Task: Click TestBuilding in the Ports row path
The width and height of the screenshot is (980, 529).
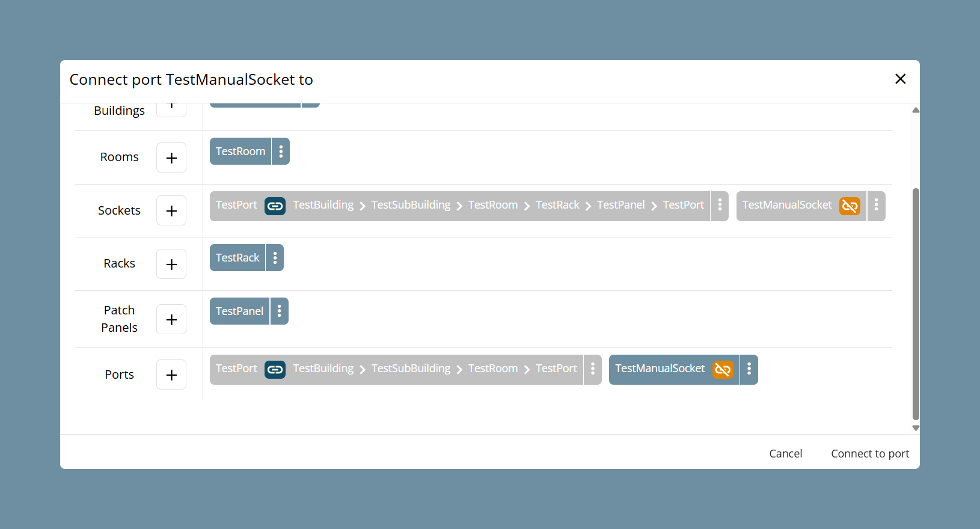Action: [x=323, y=368]
